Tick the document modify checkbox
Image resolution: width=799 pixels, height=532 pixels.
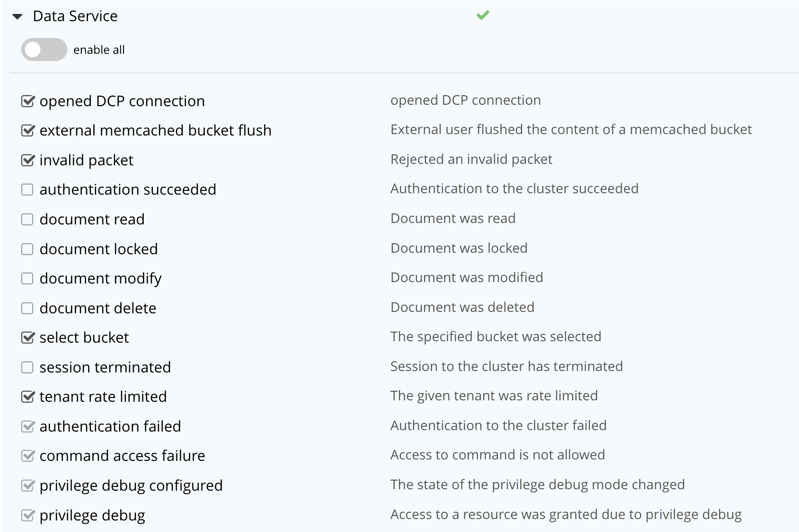pyautogui.click(x=27, y=279)
